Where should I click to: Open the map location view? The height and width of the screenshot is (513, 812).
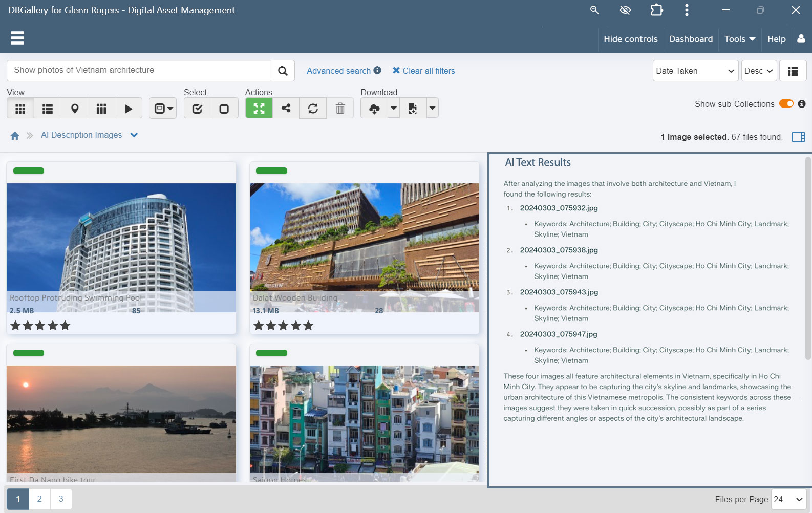pyautogui.click(x=75, y=109)
